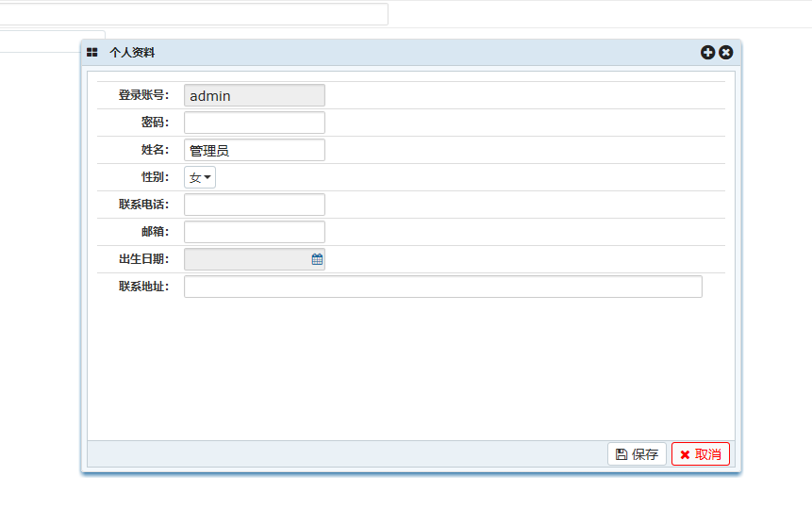Focus the 密码 password field
Viewport: 812px width, 509px height.
(x=255, y=123)
